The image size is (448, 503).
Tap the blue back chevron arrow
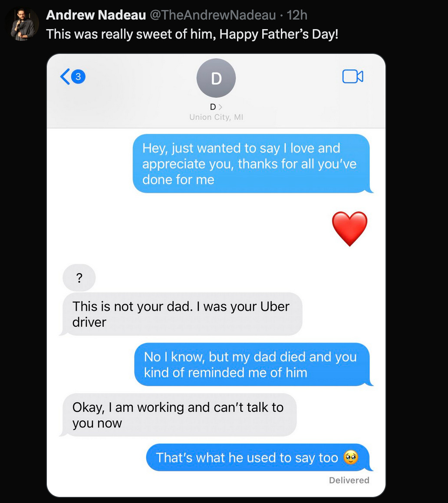coord(65,77)
